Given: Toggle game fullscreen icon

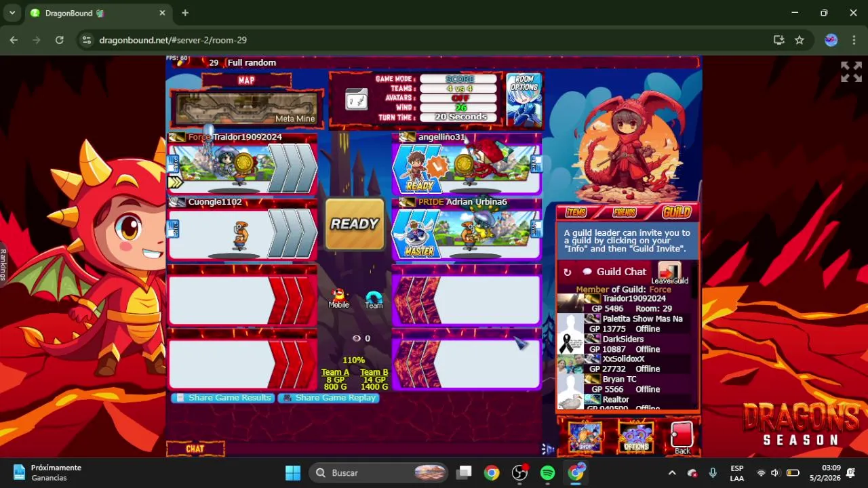Looking at the screenshot, I should coord(852,72).
